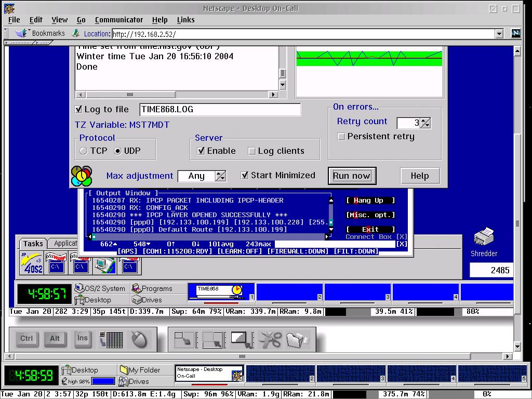Click the browser page's up scroll arrow
This screenshot has width=532, height=399.
coord(517,51)
